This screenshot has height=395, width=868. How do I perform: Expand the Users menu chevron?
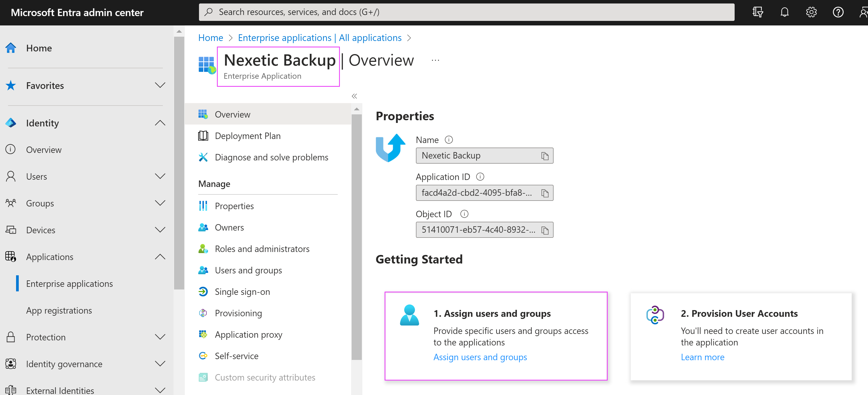160,176
